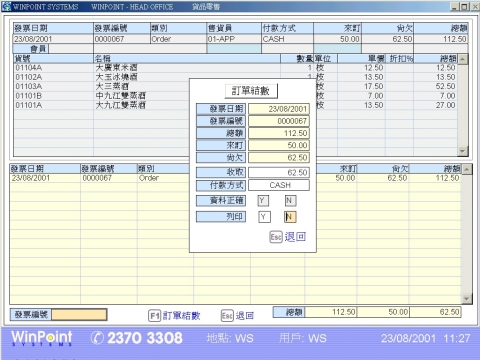Choose N for 列印 option
The image size is (480, 360).
[x=290, y=217]
